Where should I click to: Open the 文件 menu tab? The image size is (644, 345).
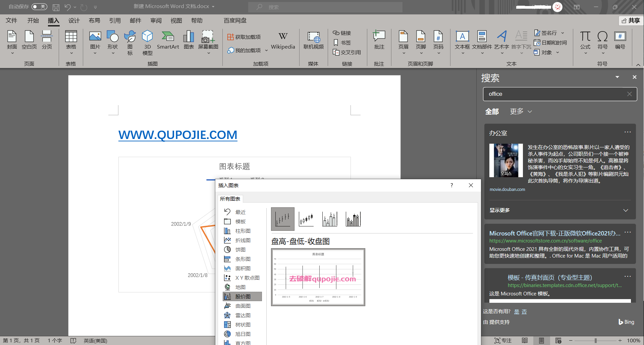coord(11,21)
